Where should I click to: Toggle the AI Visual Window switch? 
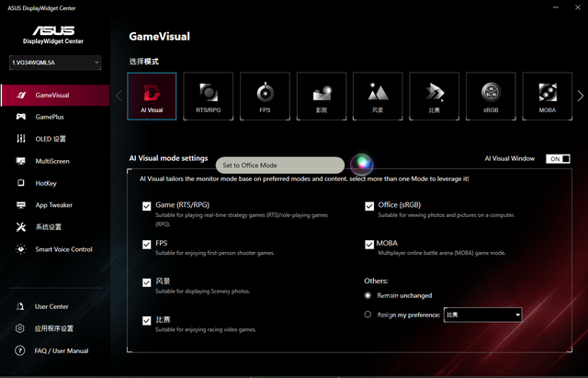click(558, 159)
